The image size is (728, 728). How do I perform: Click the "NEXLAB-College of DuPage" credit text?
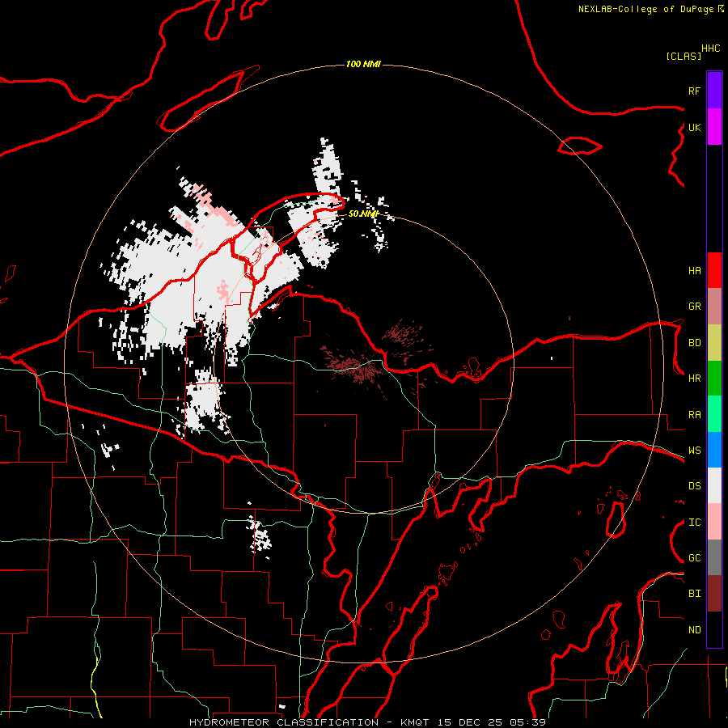tap(645, 9)
